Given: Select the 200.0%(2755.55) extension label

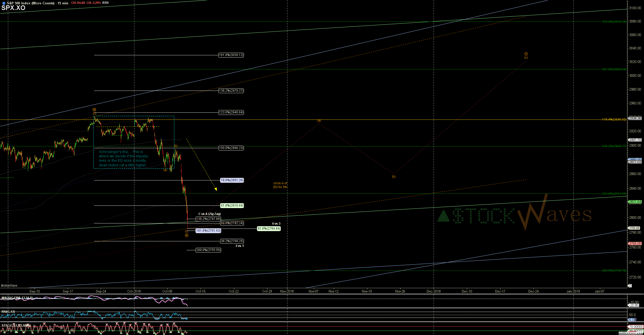Looking at the screenshot, I should click(x=208, y=250).
